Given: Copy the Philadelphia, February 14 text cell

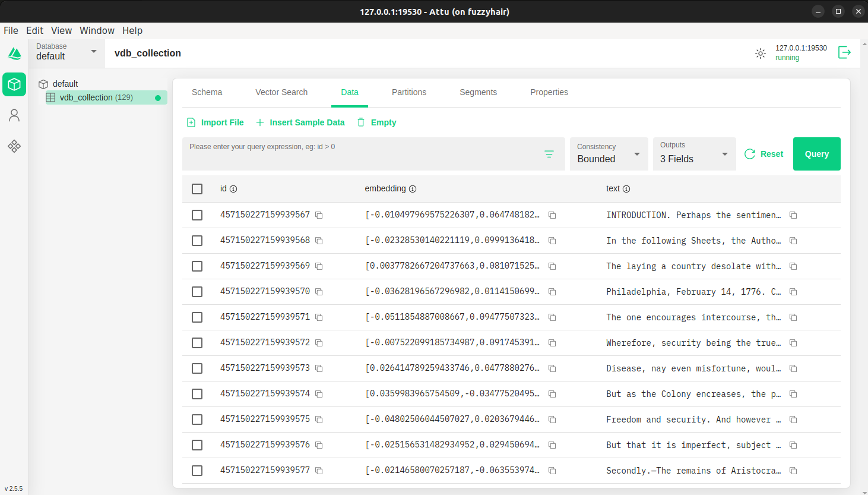Looking at the screenshot, I should coord(793,292).
